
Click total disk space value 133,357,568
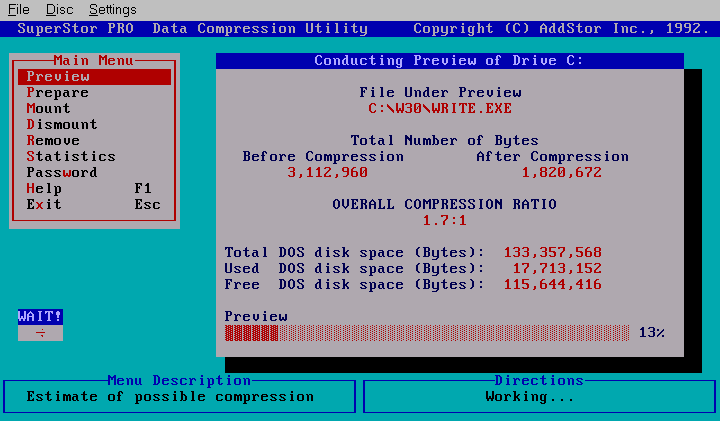[x=552, y=253]
